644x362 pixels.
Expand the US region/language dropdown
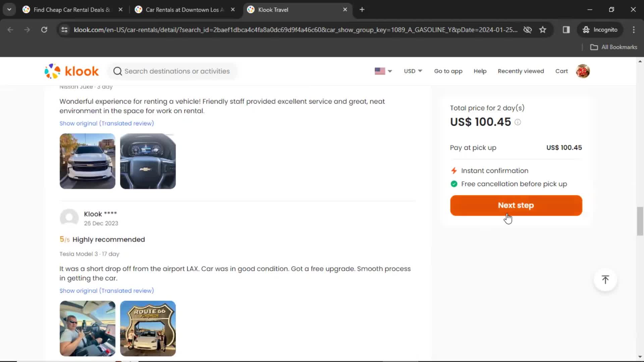(x=382, y=71)
